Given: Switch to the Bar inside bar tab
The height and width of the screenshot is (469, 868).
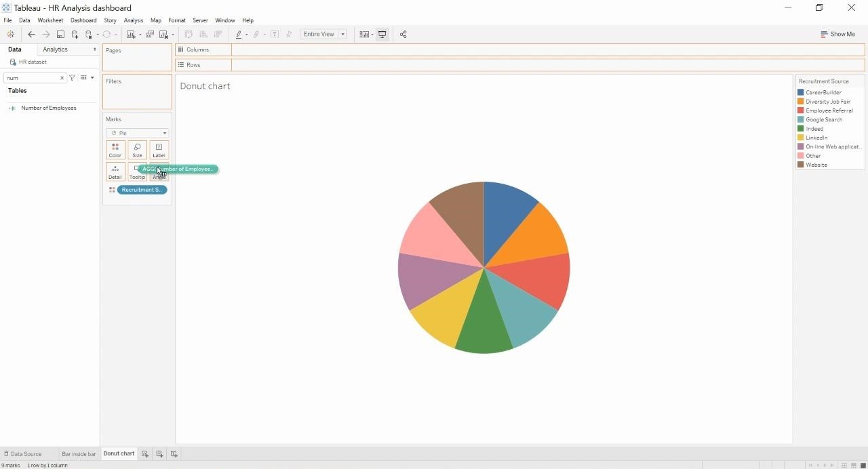Looking at the screenshot, I should [79, 454].
